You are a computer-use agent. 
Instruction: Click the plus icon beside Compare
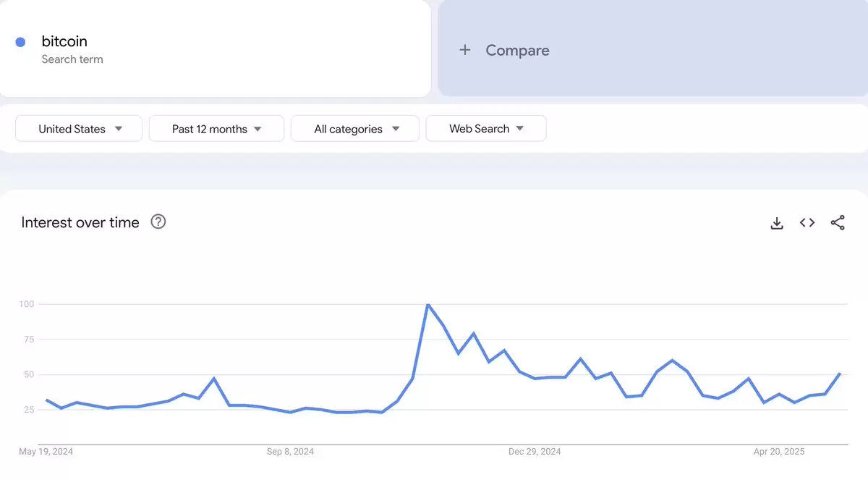point(465,50)
